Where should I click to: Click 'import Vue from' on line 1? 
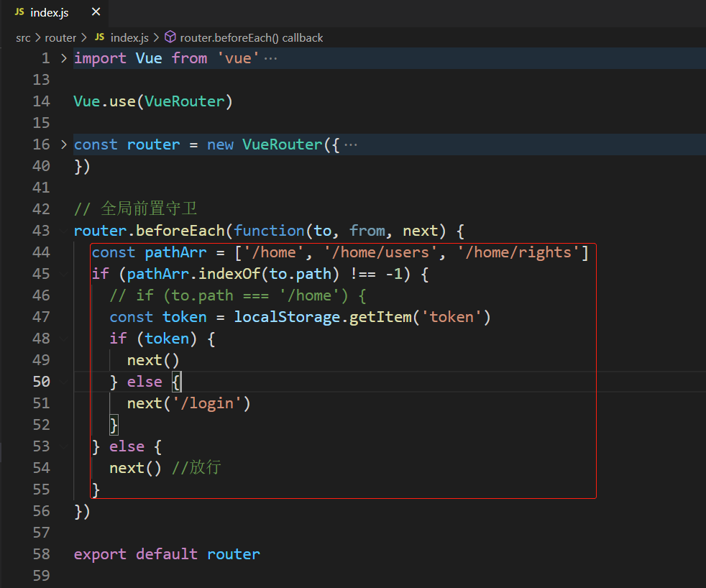140,58
